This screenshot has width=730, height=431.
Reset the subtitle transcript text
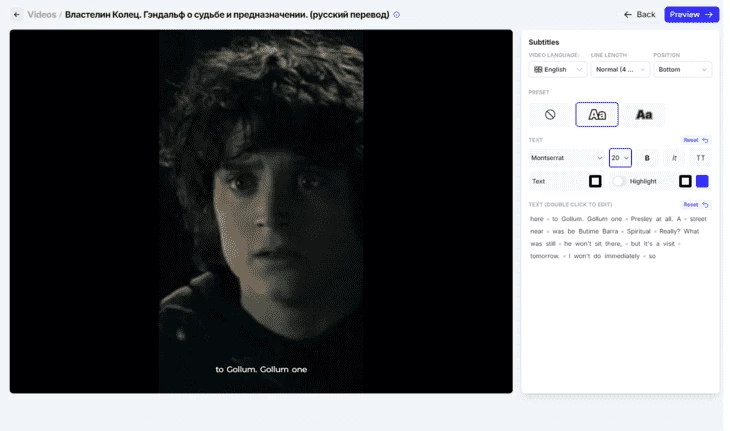pos(696,205)
